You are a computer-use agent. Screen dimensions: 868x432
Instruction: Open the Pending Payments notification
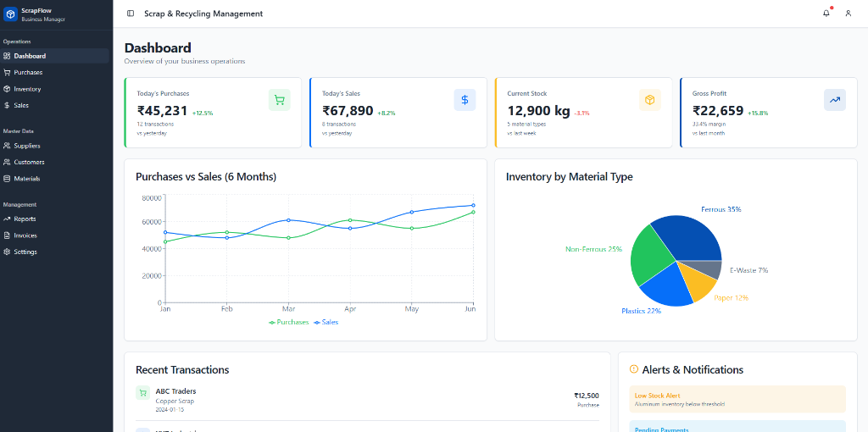pos(737,426)
